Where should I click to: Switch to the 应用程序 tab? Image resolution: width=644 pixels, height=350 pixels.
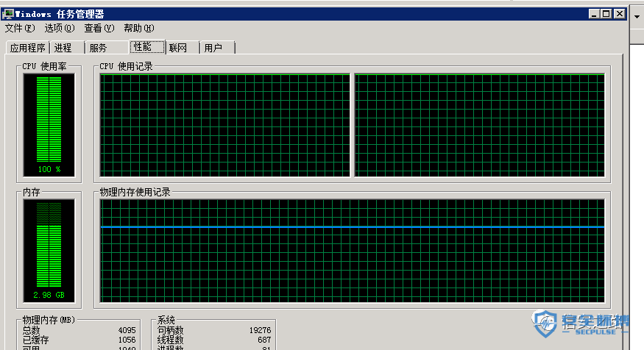point(27,48)
